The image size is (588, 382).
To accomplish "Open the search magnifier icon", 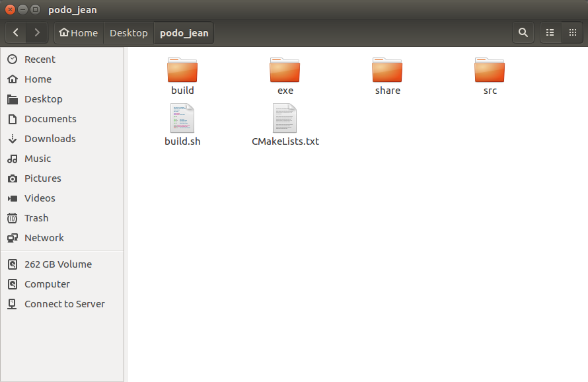I will pos(523,32).
